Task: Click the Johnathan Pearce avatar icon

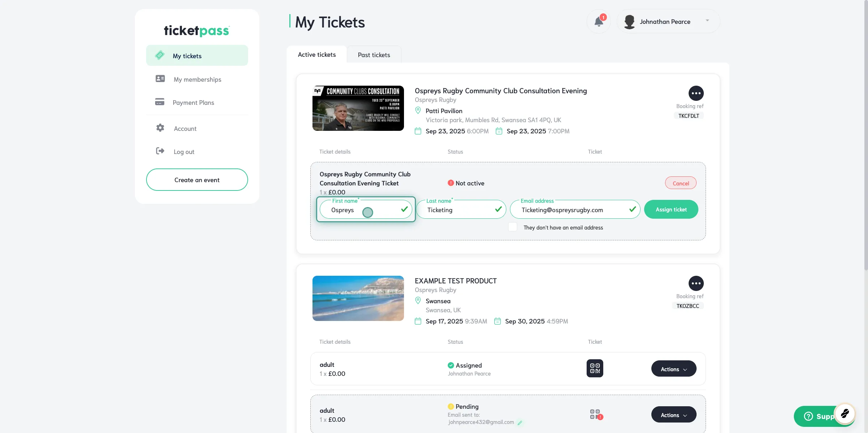Action: pyautogui.click(x=629, y=22)
